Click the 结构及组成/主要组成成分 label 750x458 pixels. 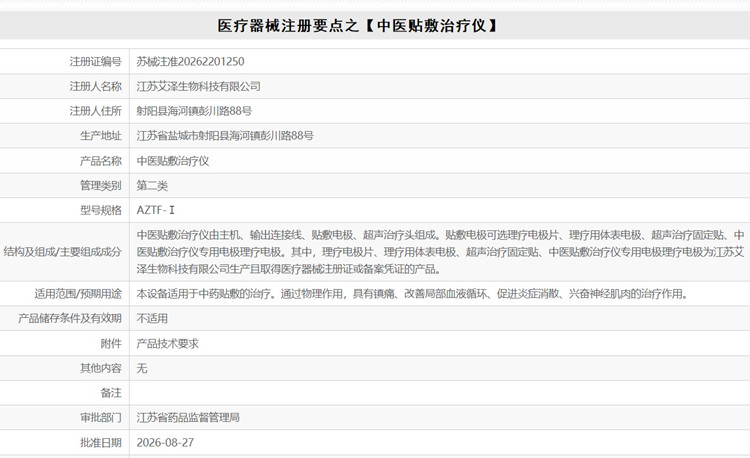pyautogui.click(x=63, y=252)
